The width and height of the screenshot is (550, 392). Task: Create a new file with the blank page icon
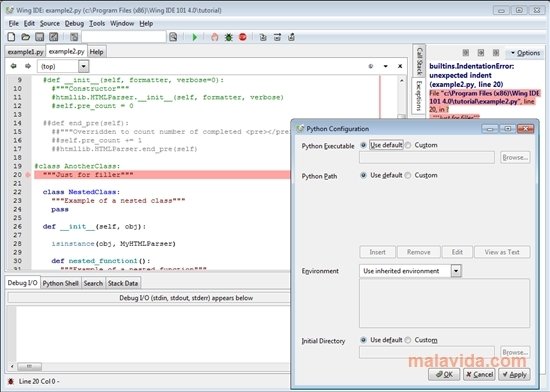click(x=11, y=37)
